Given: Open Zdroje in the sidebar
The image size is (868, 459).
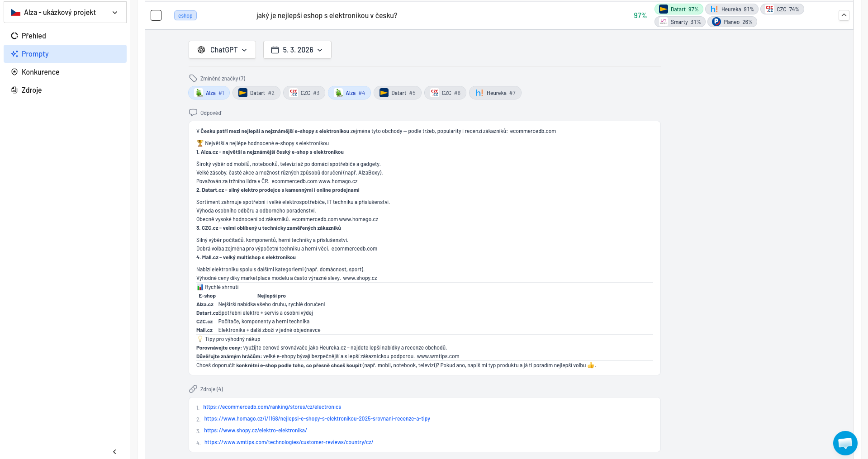Looking at the screenshot, I should (x=32, y=90).
